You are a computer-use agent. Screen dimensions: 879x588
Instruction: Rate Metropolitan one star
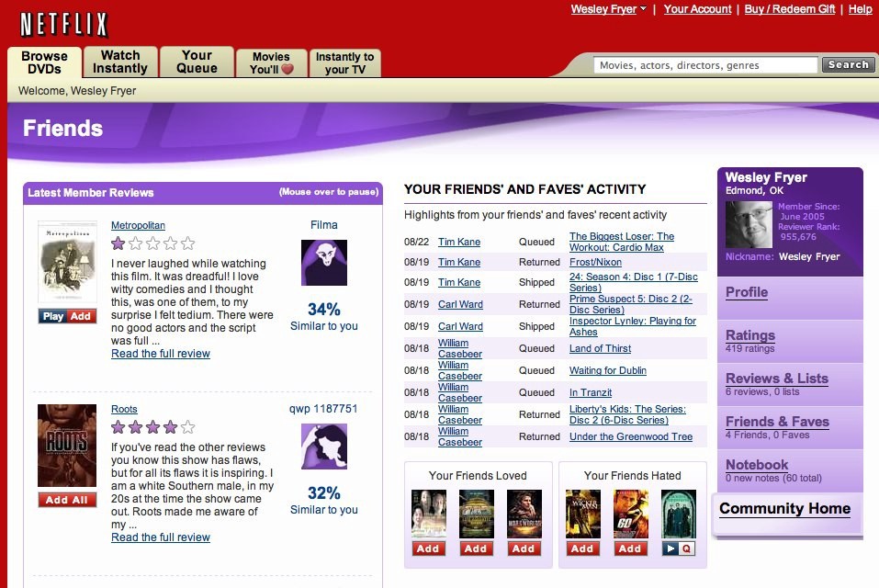[x=118, y=243]
